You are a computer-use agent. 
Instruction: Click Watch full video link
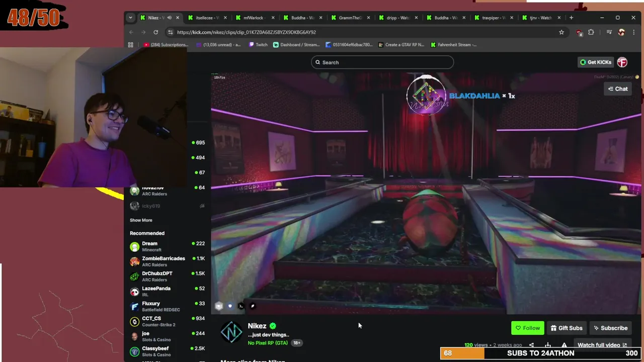pyautogui.click(x=602, y=345)
